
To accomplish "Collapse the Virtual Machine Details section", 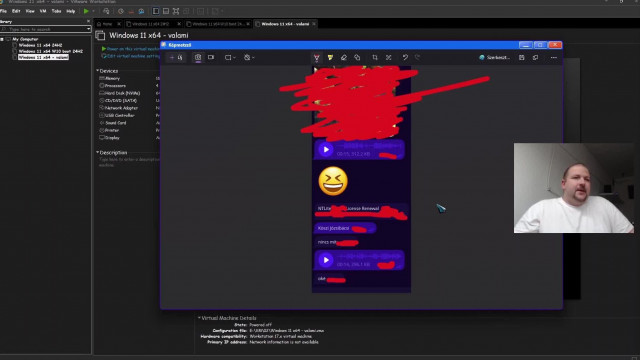I will [199, 318].
